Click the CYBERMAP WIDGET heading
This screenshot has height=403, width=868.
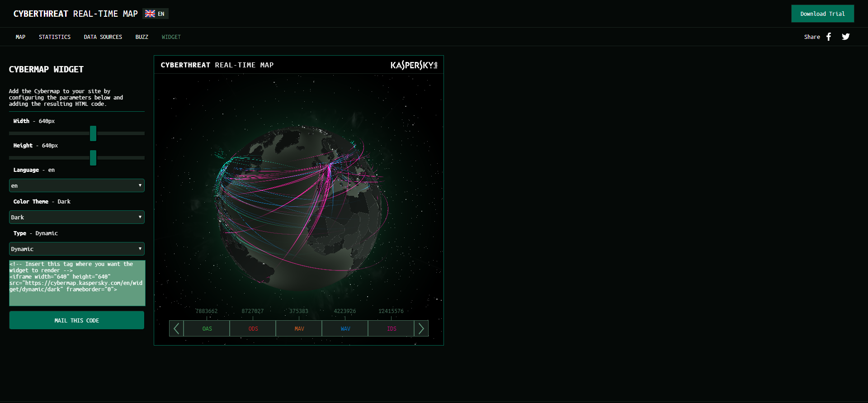pyautogui.click(x=46, y=69)
